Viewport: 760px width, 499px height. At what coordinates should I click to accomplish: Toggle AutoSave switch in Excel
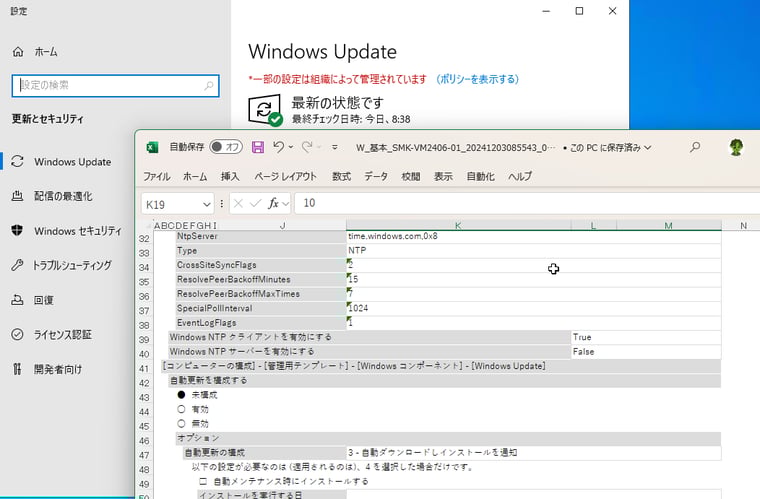click(x=226, y=147)
